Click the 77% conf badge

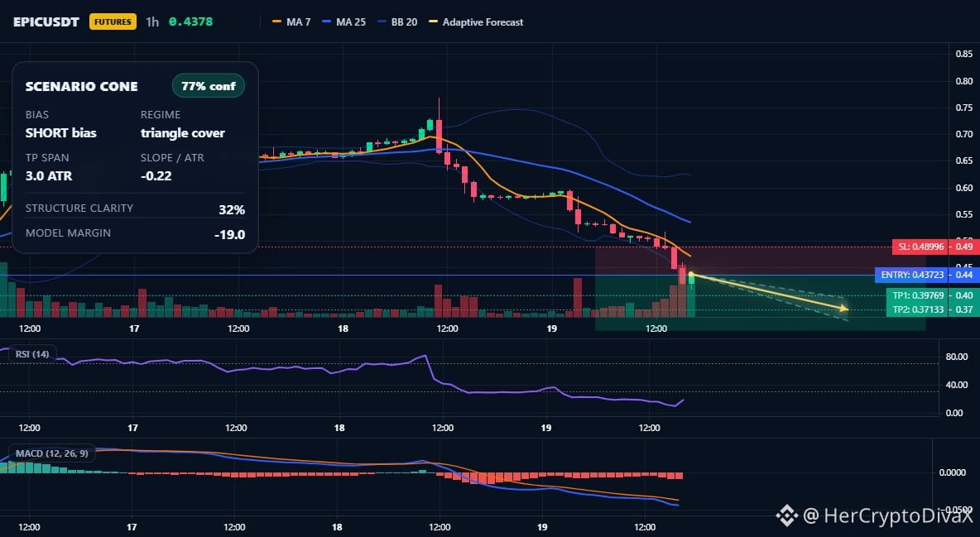click(208, 86)
